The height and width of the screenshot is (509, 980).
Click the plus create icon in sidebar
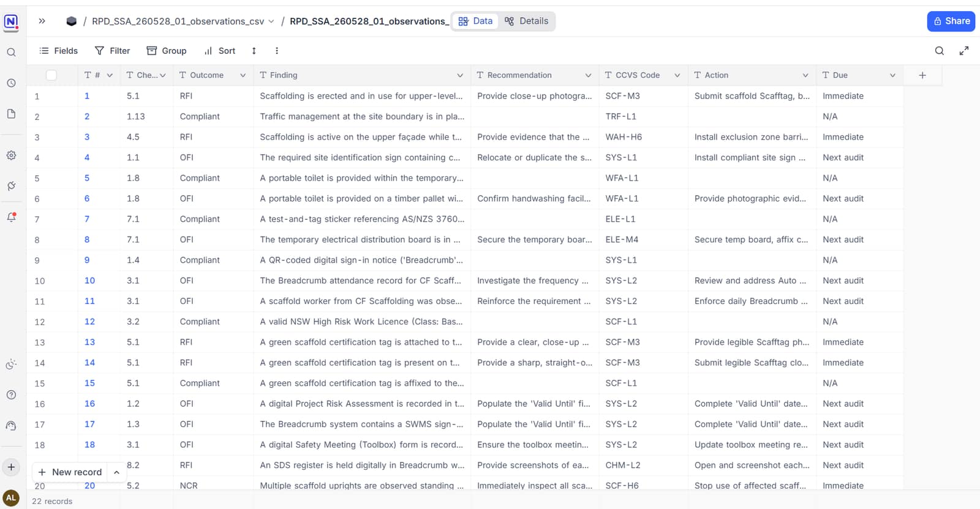(11, 467)
